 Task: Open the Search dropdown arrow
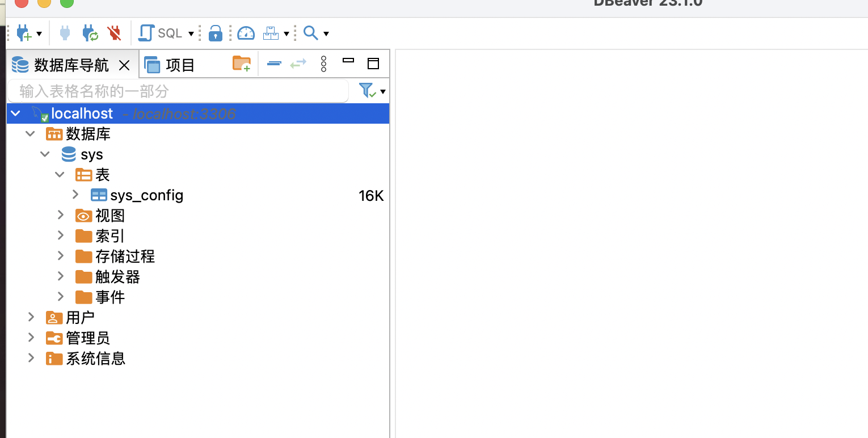326,34
